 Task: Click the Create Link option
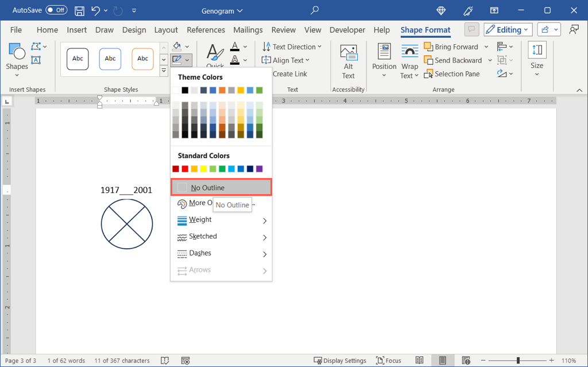(289, 74)
